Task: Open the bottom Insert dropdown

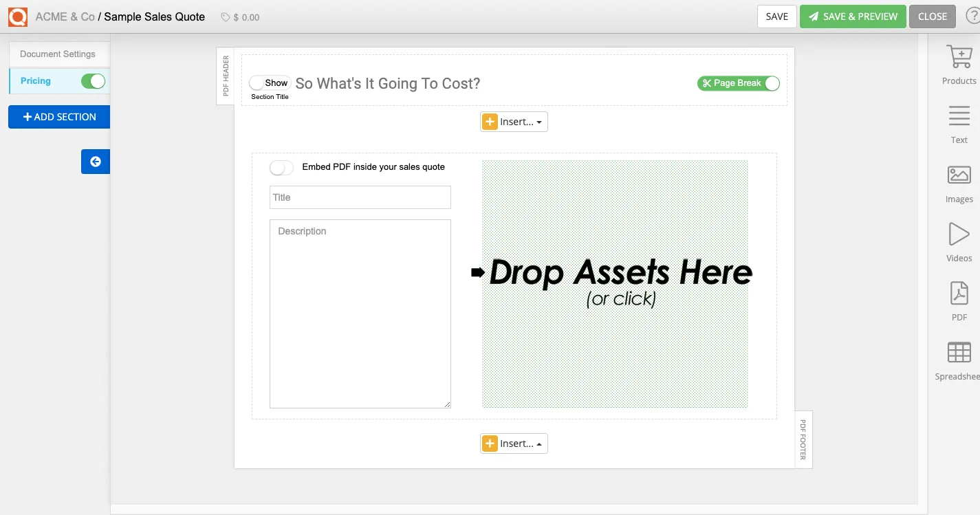Action: [x=514, y=443]
